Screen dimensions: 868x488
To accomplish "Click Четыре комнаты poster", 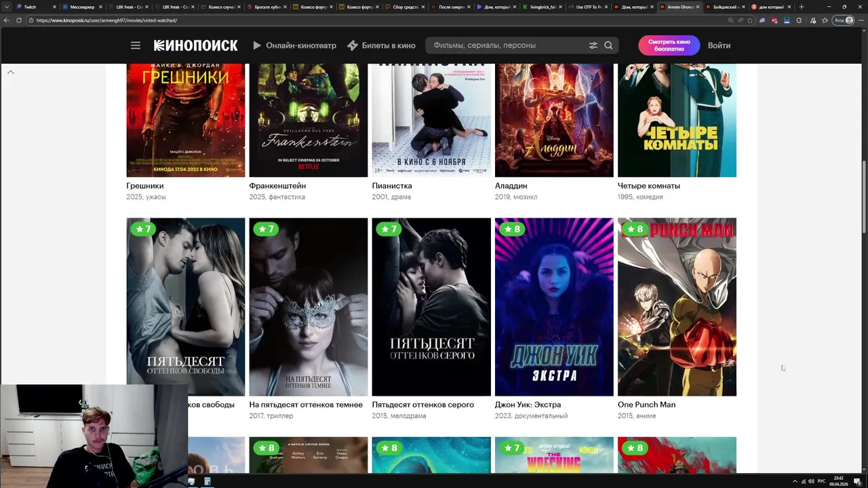I will [677, 120].
